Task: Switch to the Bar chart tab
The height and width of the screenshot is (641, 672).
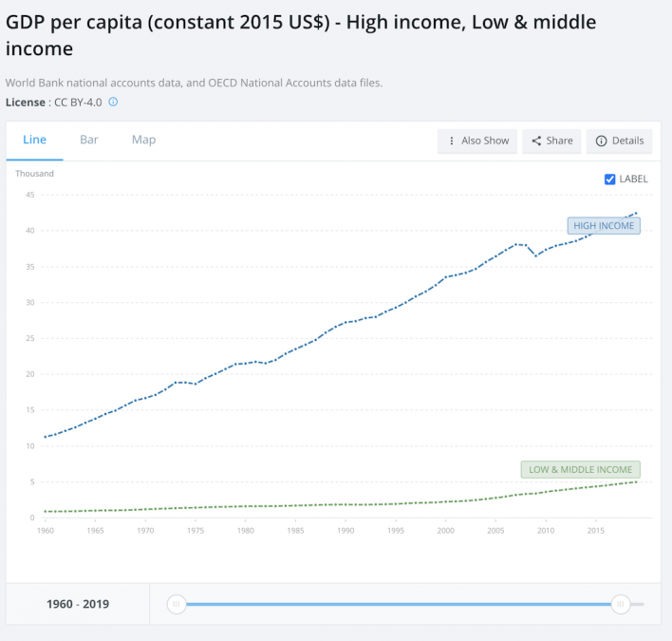Action: click(89, 140)
